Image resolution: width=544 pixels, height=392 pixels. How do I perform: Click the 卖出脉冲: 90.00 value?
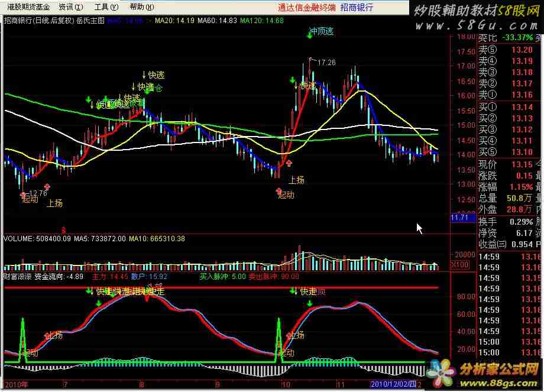click(274, 277)
